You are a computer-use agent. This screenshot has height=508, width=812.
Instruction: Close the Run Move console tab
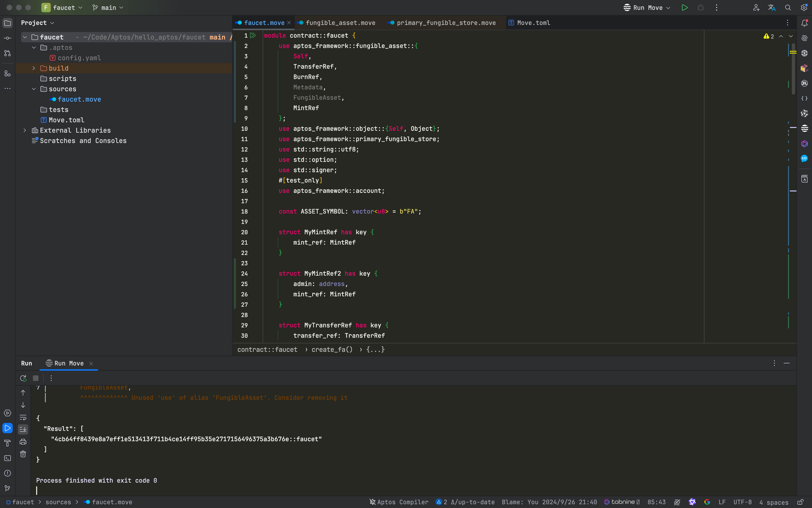click(91, 364)
